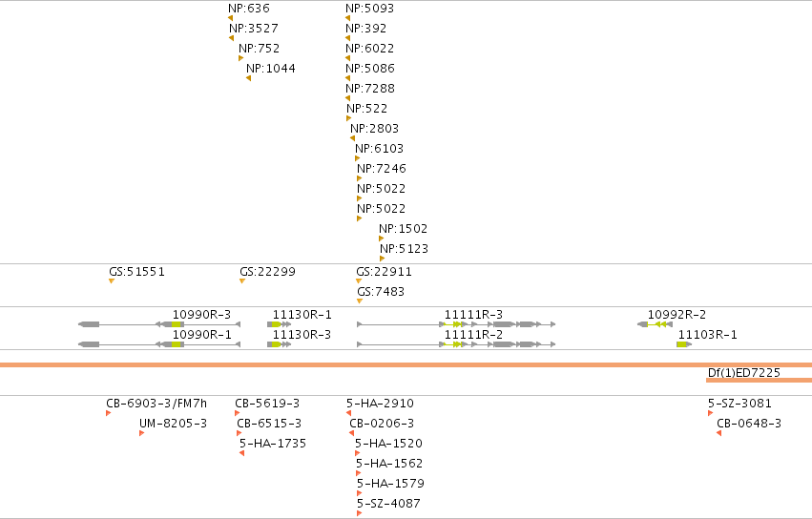Click the red triangle under UM-8205-3

point(141,433)
